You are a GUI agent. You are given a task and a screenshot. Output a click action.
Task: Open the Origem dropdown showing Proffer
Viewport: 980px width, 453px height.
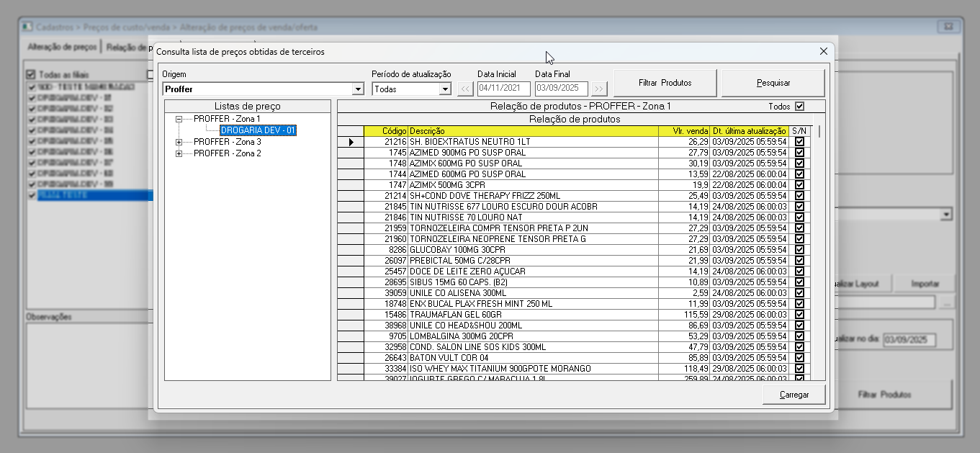358,89
